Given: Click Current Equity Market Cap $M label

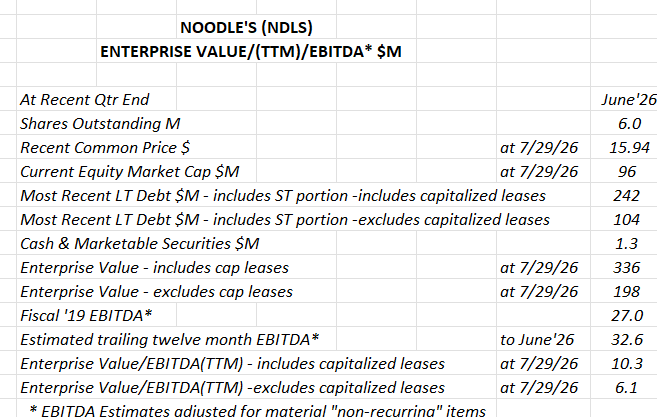Looking at the screenshot, I should pos(129,171).
